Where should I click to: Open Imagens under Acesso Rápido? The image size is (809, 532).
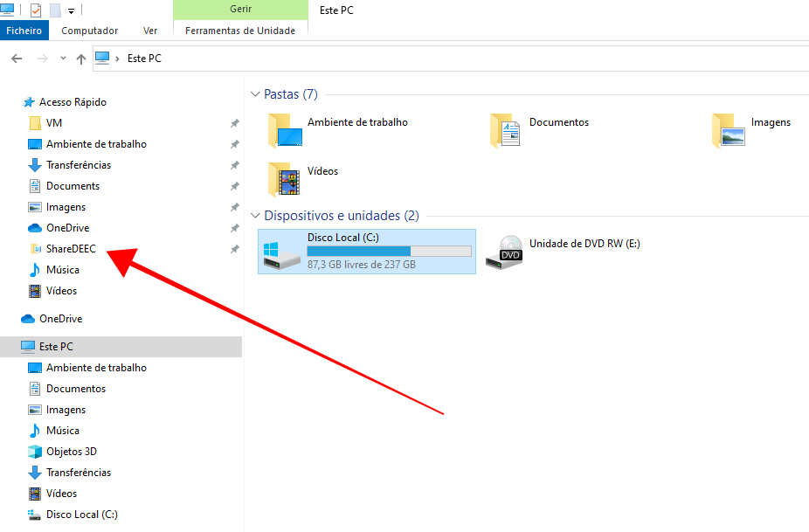(x=66, y=207)
